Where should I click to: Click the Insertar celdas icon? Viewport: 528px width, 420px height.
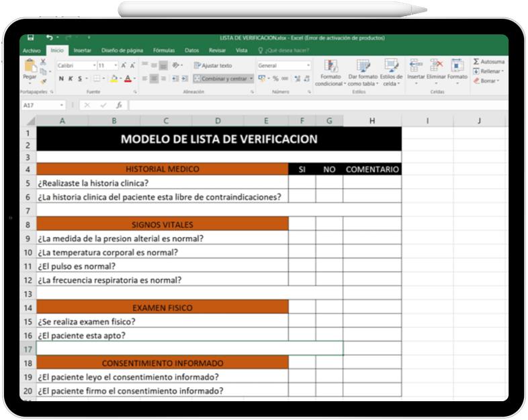pos(416,66)
